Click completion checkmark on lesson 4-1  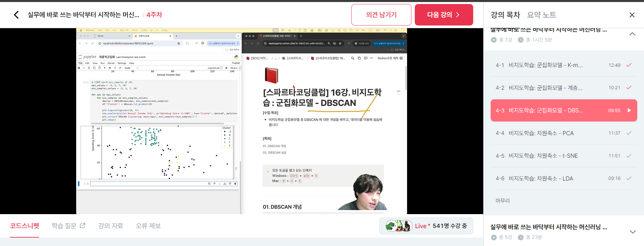pos(629,65)
